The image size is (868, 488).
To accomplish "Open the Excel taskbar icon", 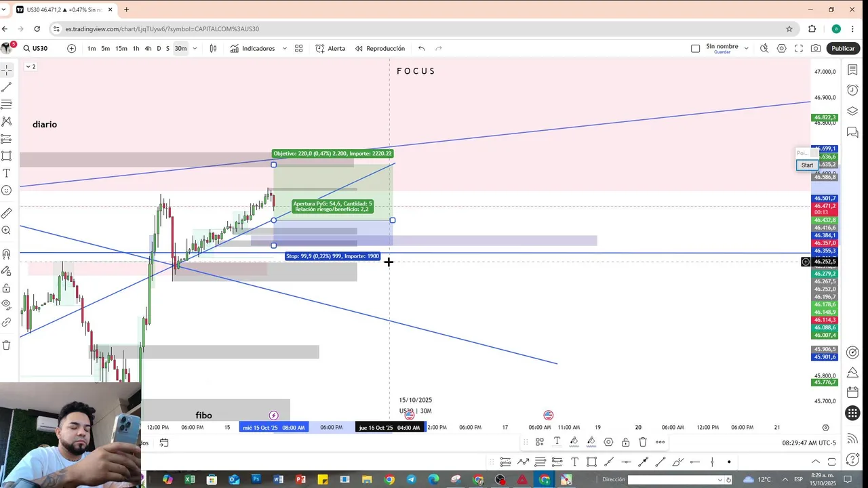I will pyautogui.click(x=190, y=479).
